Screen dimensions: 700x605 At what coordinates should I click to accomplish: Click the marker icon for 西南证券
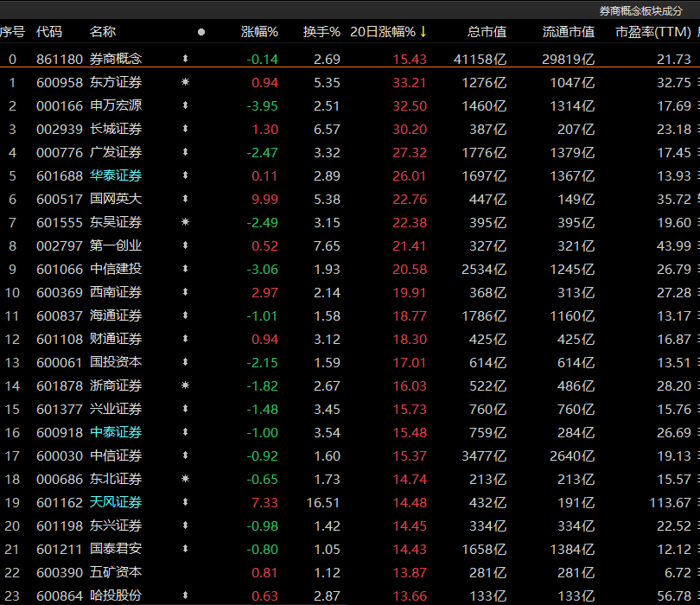(185, 292)
